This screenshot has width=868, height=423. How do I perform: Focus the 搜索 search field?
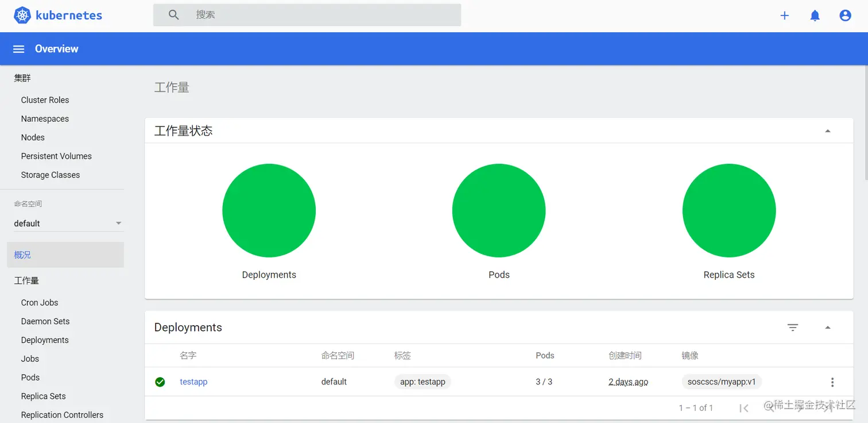[307, 15]
